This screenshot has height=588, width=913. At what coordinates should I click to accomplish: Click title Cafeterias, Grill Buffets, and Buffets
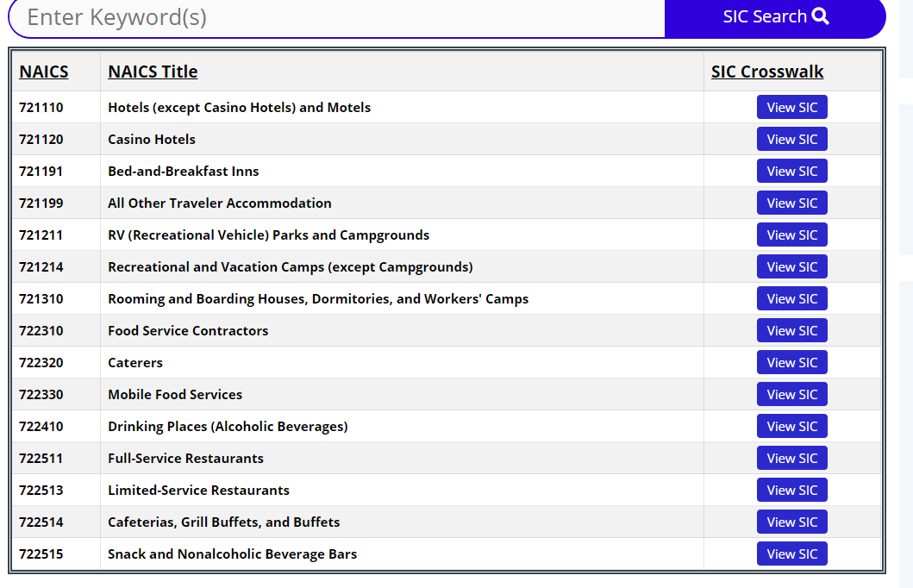click(x=223, y=522)
